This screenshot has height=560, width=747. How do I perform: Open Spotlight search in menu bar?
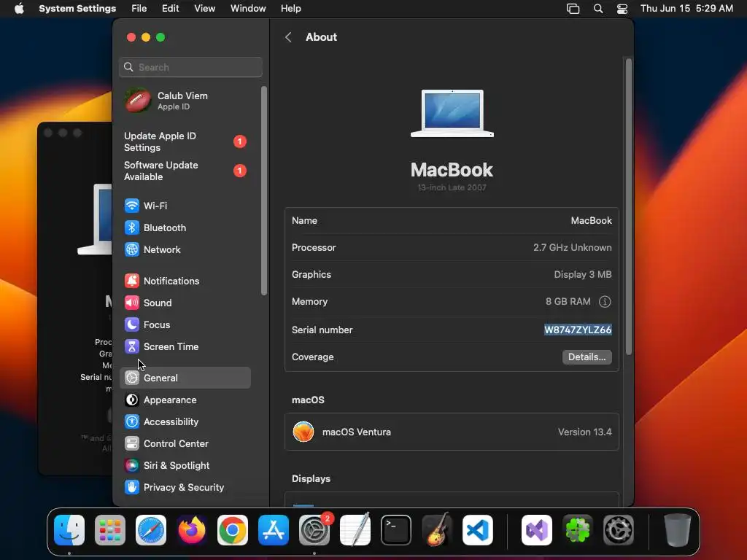[x=598, y=9]
